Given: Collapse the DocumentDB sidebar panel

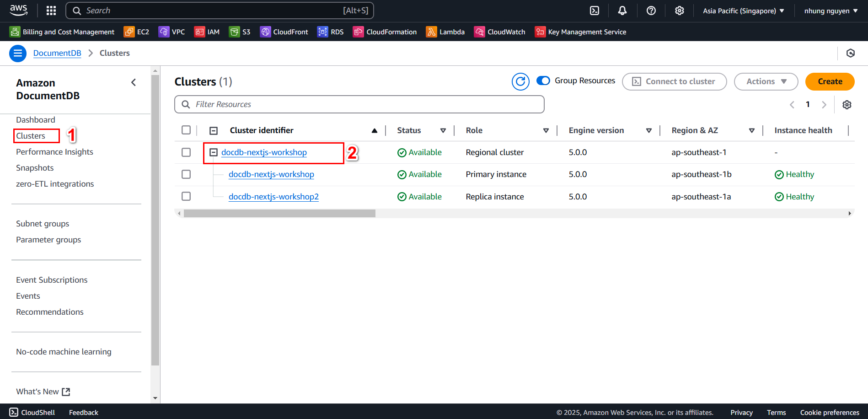Looking at the screenshot, I should [x=134, y=82].
